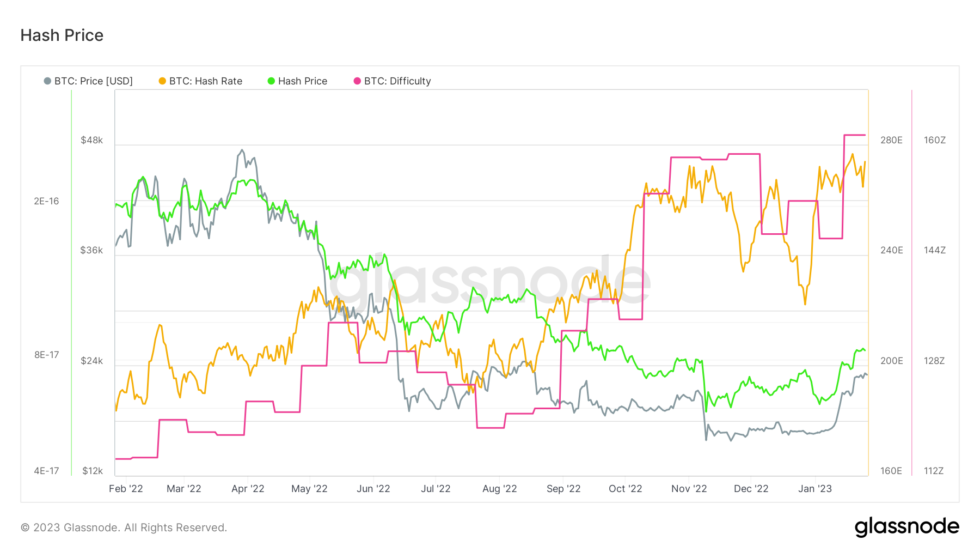Click the orange Hash Rate legend dot

162,81
